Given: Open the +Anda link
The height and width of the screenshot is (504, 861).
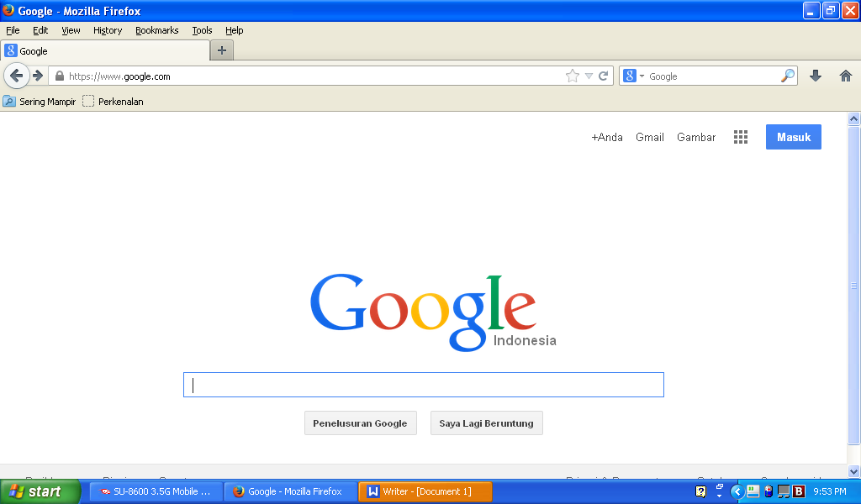Looking at the screenshot, I should [607, 137].
